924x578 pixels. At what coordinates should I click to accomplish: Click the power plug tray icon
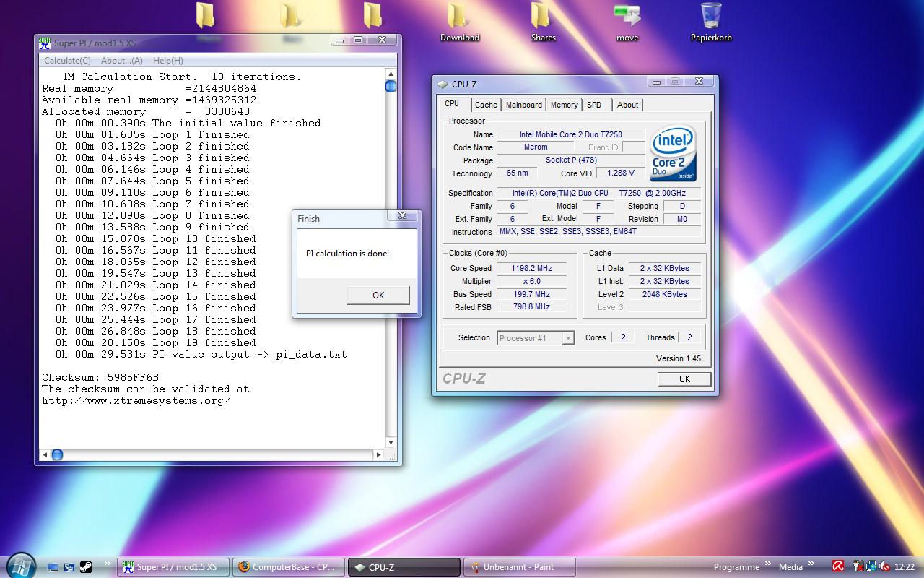click(858, 567)
